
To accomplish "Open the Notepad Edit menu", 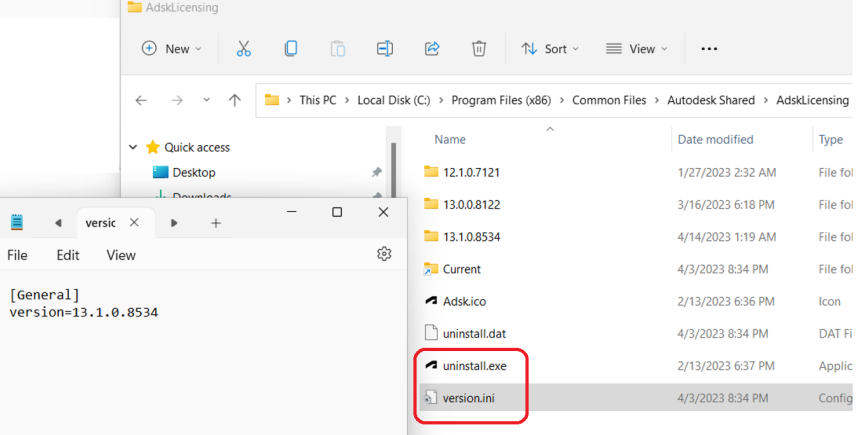I will pyautogui.click(x=68, y=255).
